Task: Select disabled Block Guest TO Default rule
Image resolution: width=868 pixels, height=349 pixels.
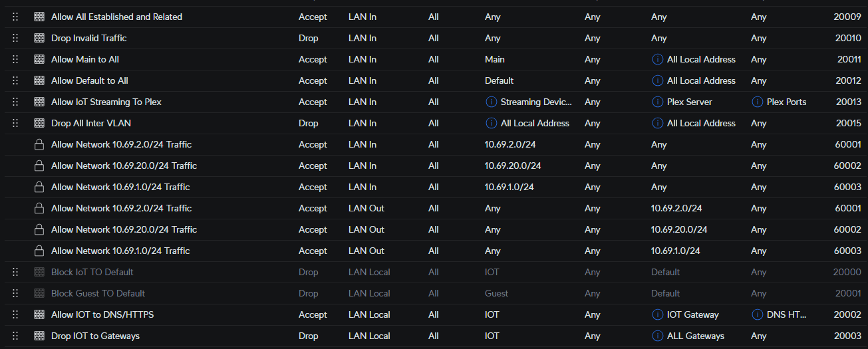Action: (x=98, y=293)
